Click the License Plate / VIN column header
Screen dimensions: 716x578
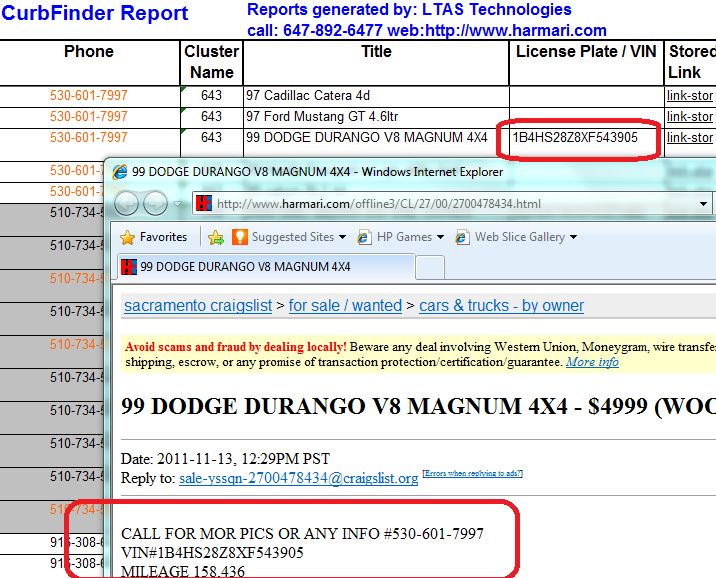coord(586,63)
